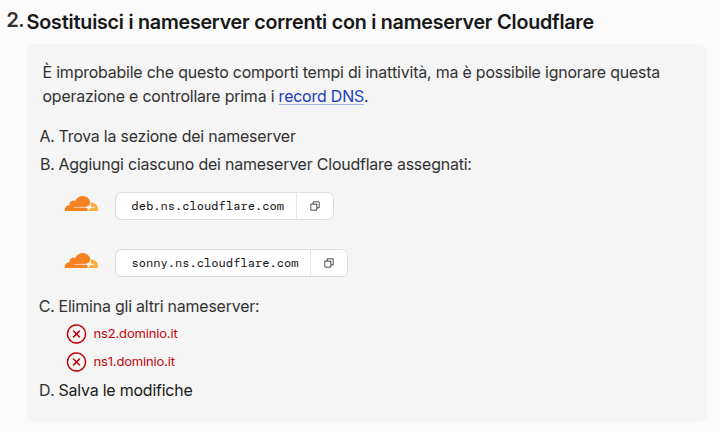Image resolution: width=720 pixels, height=432 pixels.
Task: Select the deb.ns.cloudflare.com text field
Action: pos(206,206)
